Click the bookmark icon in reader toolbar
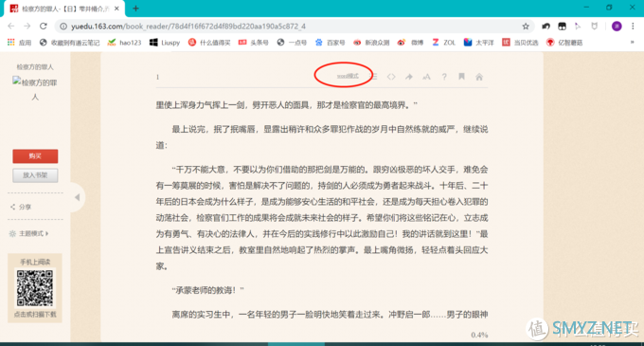The width and height of the screenshot is (644, 346). tap(461, 77)
